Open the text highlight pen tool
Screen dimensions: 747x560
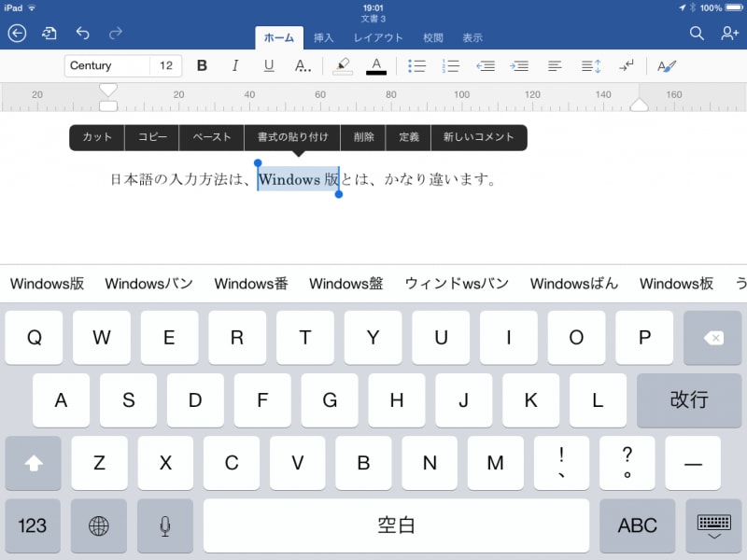(x=342, y=65)
